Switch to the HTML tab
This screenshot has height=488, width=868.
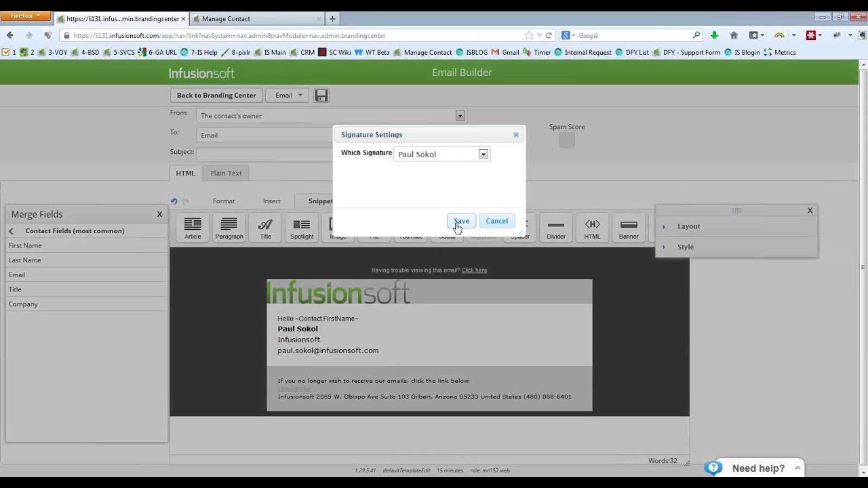(x=185, y=173)
